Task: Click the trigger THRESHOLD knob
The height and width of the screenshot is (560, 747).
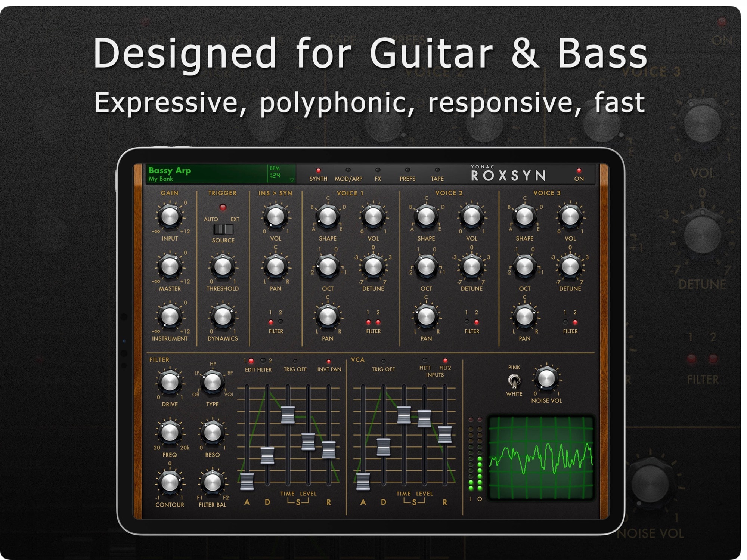Action: point(223,266)
